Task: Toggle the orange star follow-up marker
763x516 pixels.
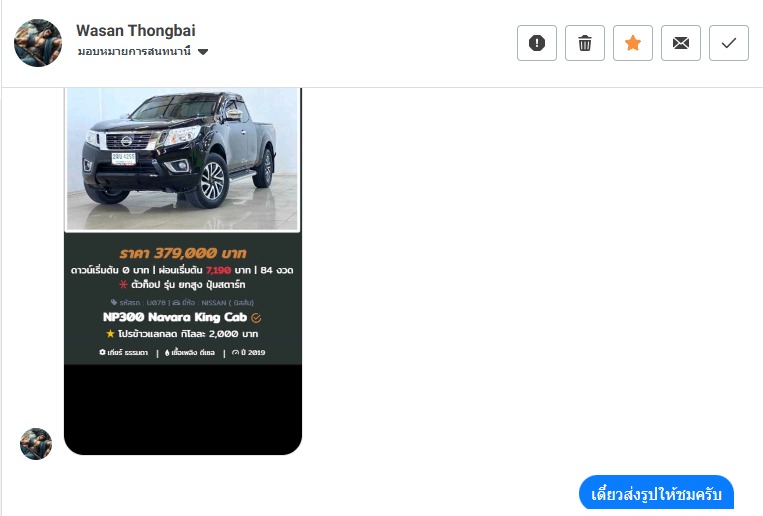Action: pos(633,43)
